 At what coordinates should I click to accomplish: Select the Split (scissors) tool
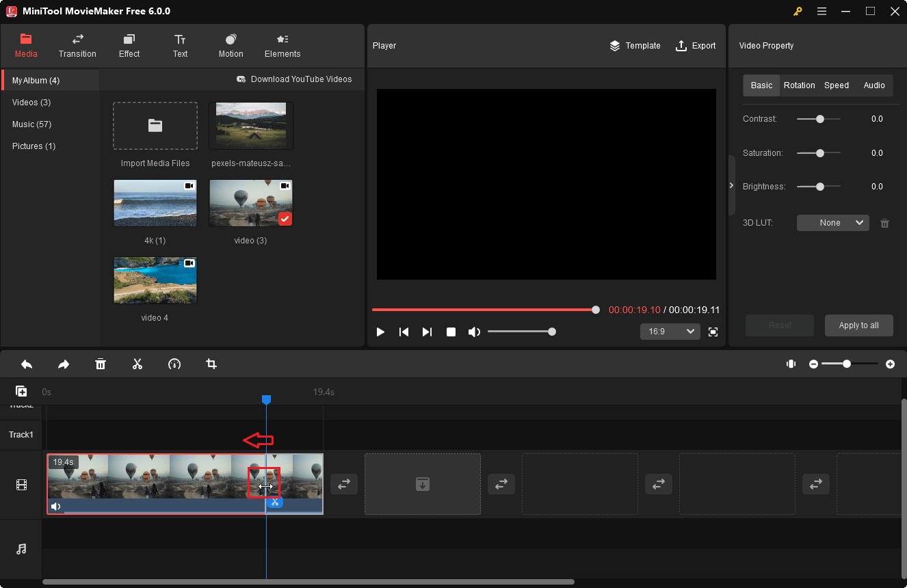137,364
